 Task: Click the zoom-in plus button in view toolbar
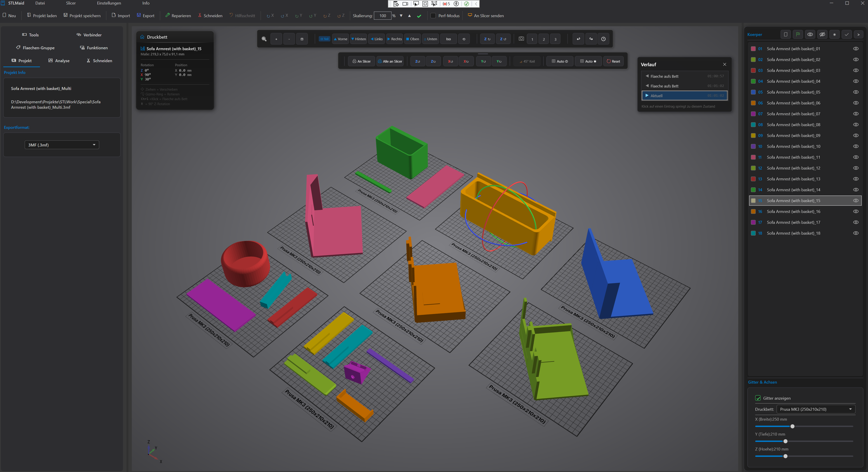(x=276, y=39)
